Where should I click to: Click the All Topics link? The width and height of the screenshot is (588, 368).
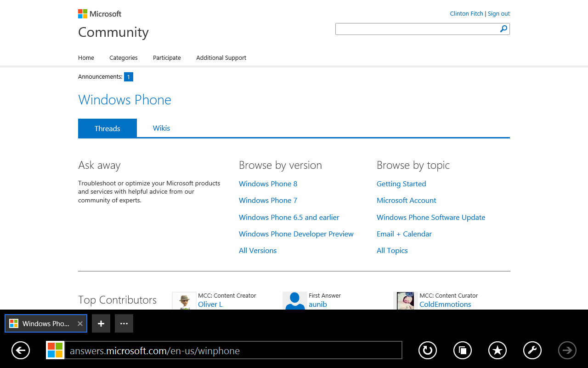click(x=392, y=250)
